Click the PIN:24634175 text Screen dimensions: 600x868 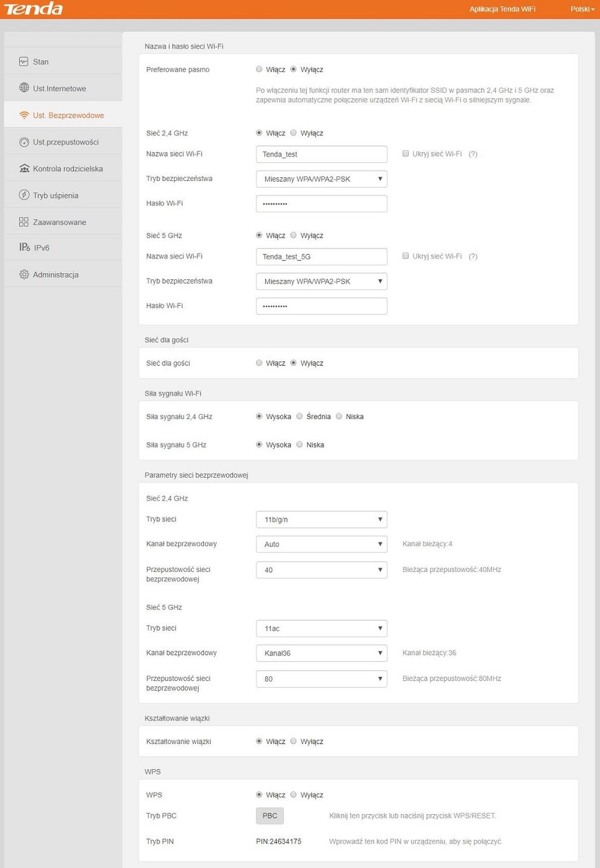click(279, 841)
